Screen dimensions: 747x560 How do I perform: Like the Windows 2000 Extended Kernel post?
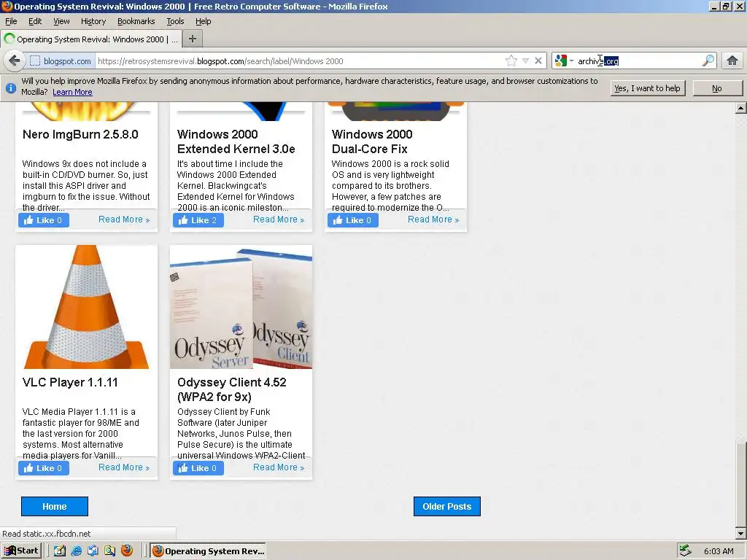point(198,220)
